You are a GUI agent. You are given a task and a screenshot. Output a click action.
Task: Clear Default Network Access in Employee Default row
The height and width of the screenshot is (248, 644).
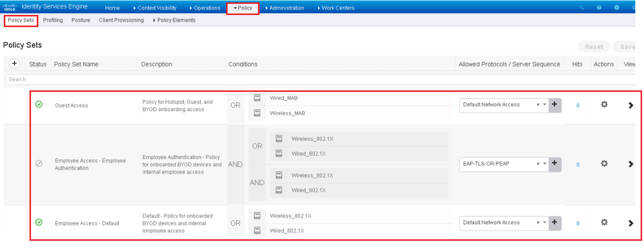pyautogui.click(x=538, y=223)
